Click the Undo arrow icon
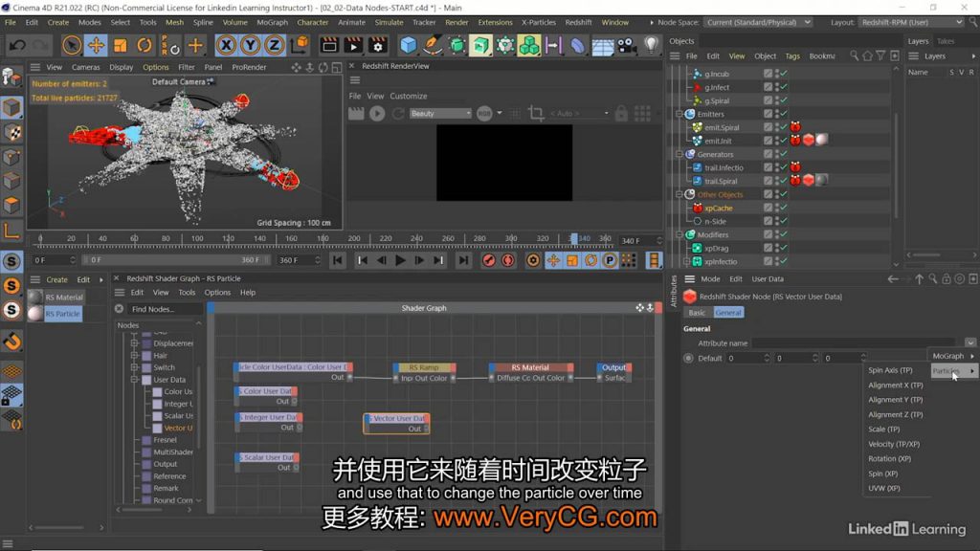 tap(17, 45)
